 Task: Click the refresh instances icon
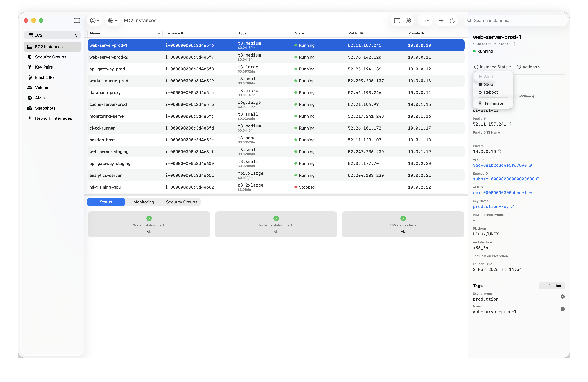[x=452, y=20]
